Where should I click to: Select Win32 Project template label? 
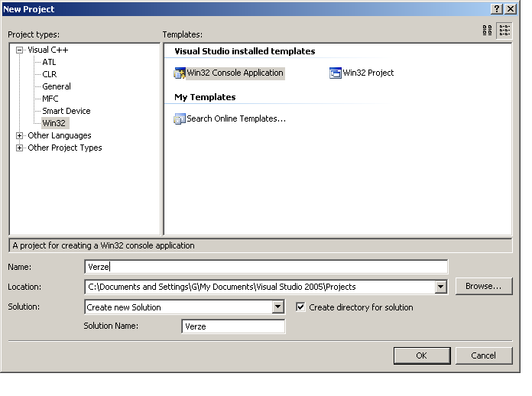(368, 73)
